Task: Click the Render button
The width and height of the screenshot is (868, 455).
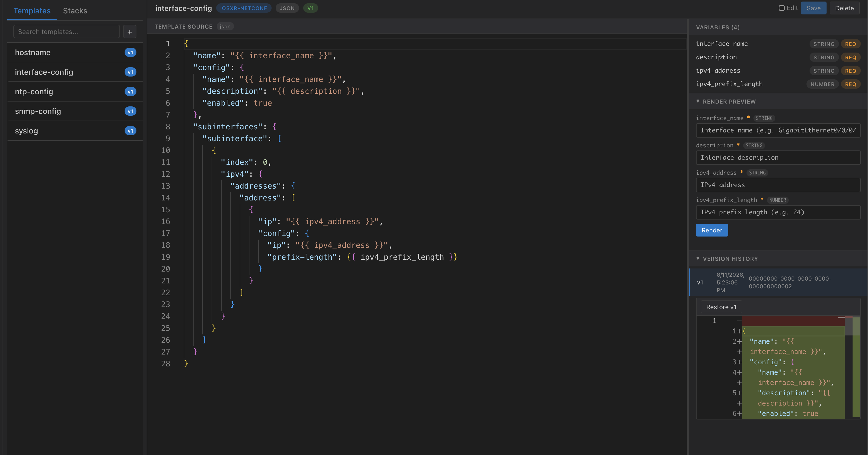Action: pyautogui.click(x=712, y=230)
